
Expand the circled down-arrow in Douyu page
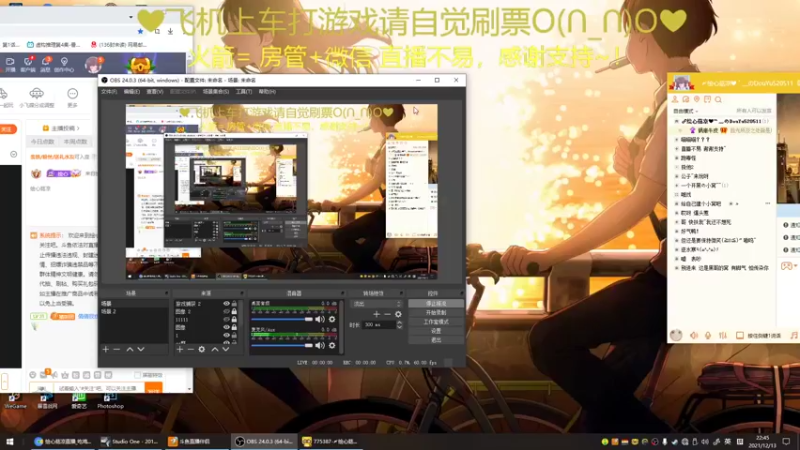14,154
